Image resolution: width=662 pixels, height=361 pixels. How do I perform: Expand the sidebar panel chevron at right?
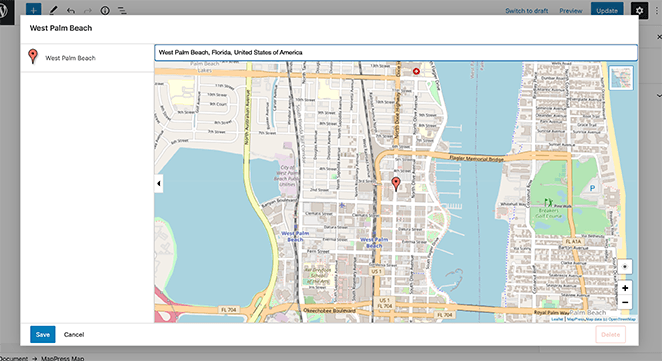[659, 95]
